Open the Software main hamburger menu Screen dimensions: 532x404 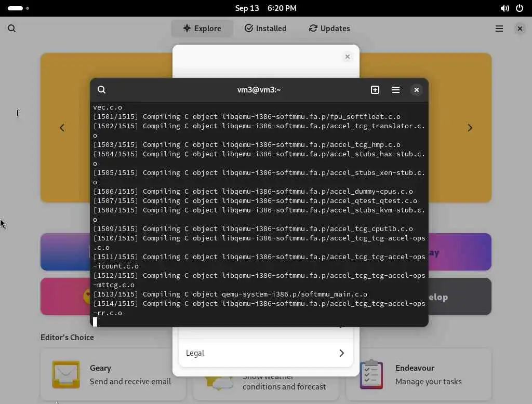tap(499, 29)
